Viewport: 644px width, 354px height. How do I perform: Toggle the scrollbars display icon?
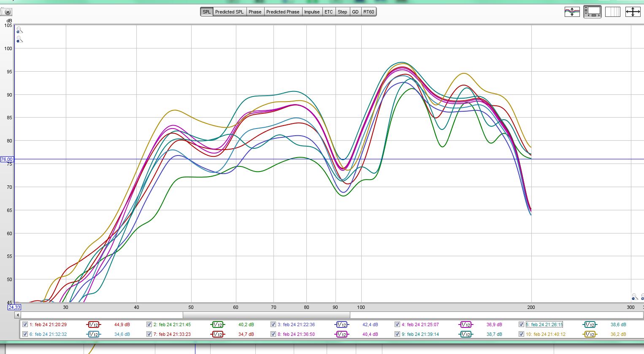click(592, 12)
